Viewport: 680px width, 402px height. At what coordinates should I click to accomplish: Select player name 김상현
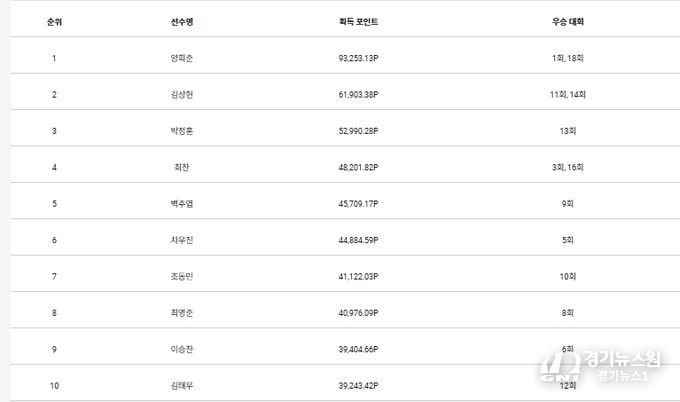(181, 94)
